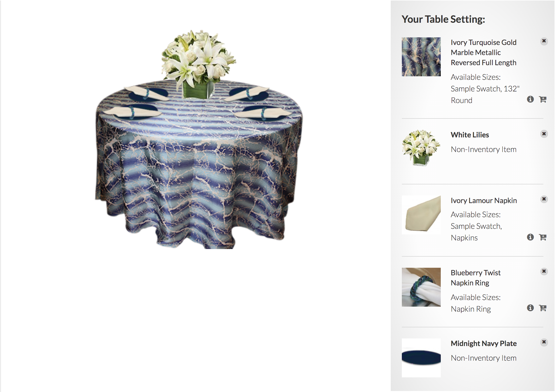Show info for Ivory Turquoise Gold Marble linen
Image resolution: width=555 pixels, height=392 pixels.
tap(530, 99)
